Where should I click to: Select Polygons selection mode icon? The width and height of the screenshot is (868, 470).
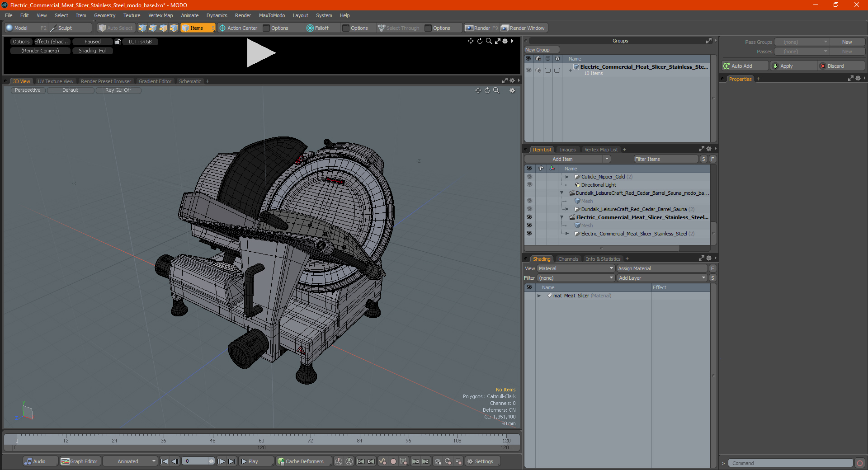tap(163, 28)
